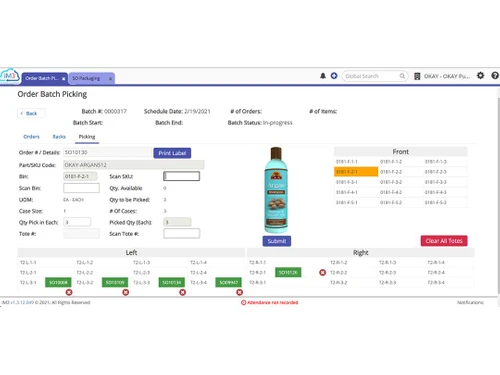Click Left tote cell T2-L-1-1
Viewport: 500px width, 375px height.
click(x=28, y=263)
